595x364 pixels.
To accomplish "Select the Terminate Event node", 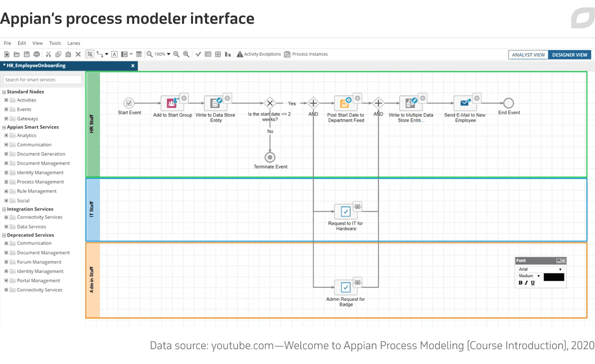I will tap(270, 157).
